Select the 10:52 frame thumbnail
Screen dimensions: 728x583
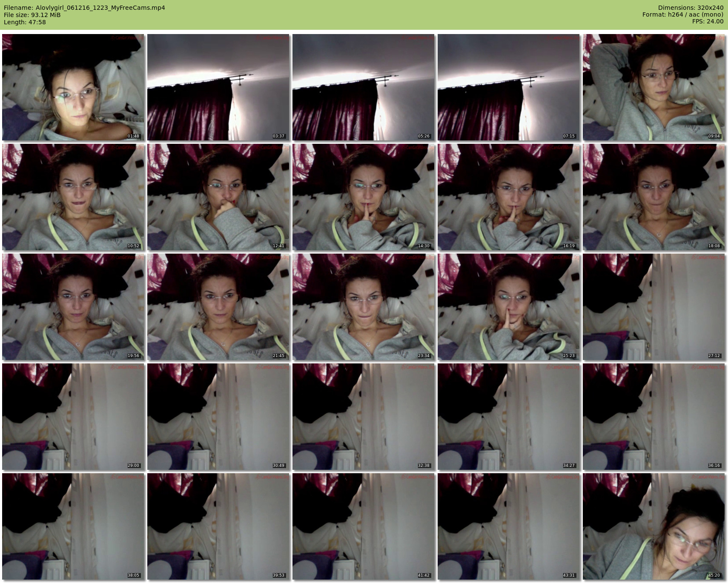73,197
